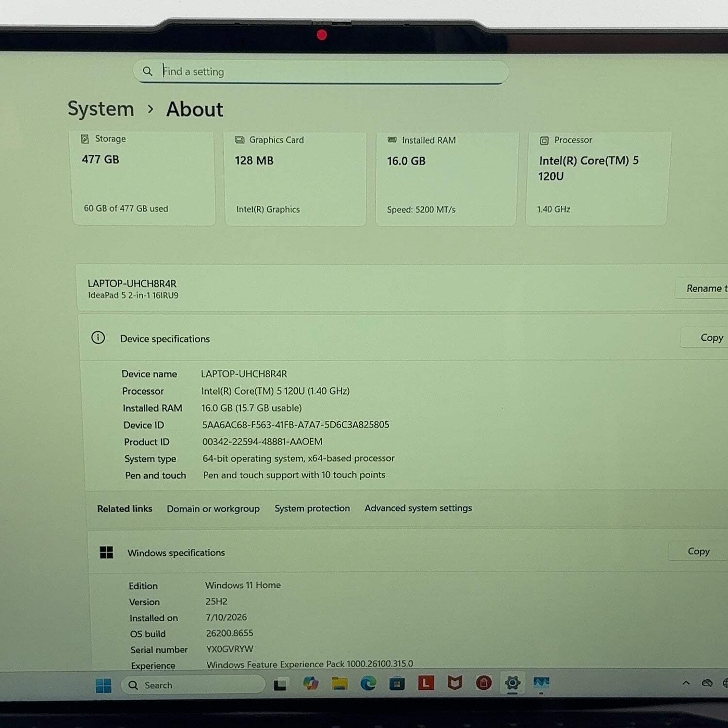This screenshot has width=728, height=728.
Task: Show hidden icons in the system tray
Action: (x=686, y=683)
